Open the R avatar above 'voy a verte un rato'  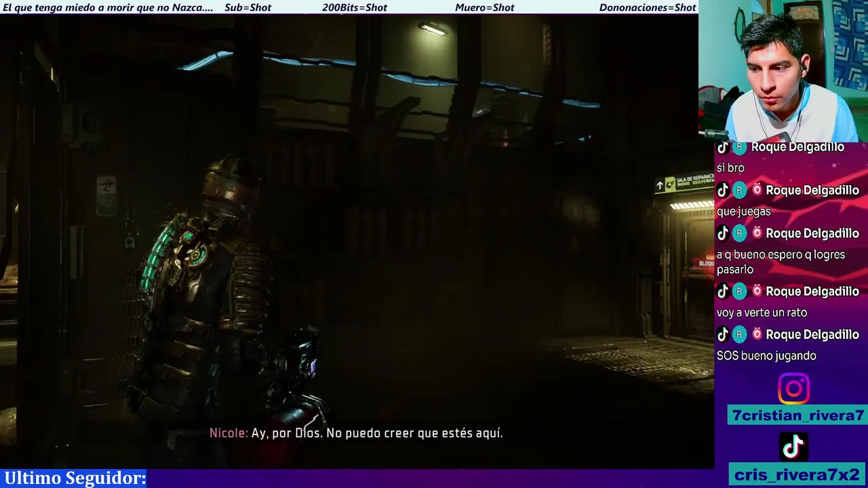coord(739,291)
